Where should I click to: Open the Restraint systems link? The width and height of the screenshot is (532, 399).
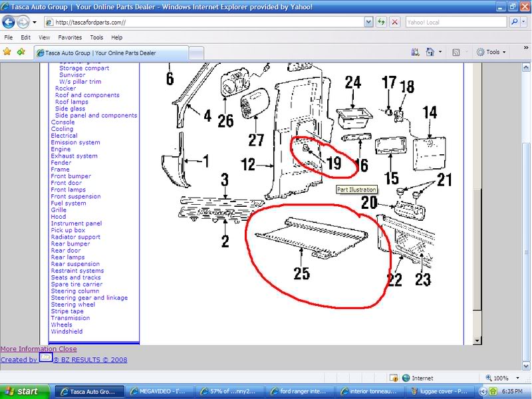click(77, 271)
